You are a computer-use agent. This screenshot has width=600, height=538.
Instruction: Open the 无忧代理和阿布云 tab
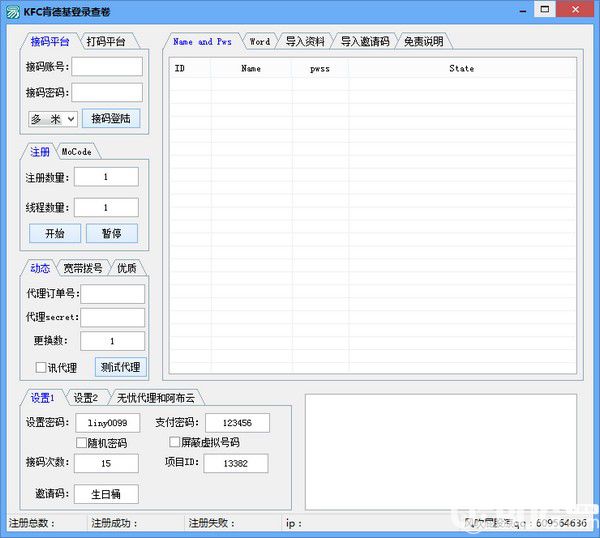(x=156, y=398)
